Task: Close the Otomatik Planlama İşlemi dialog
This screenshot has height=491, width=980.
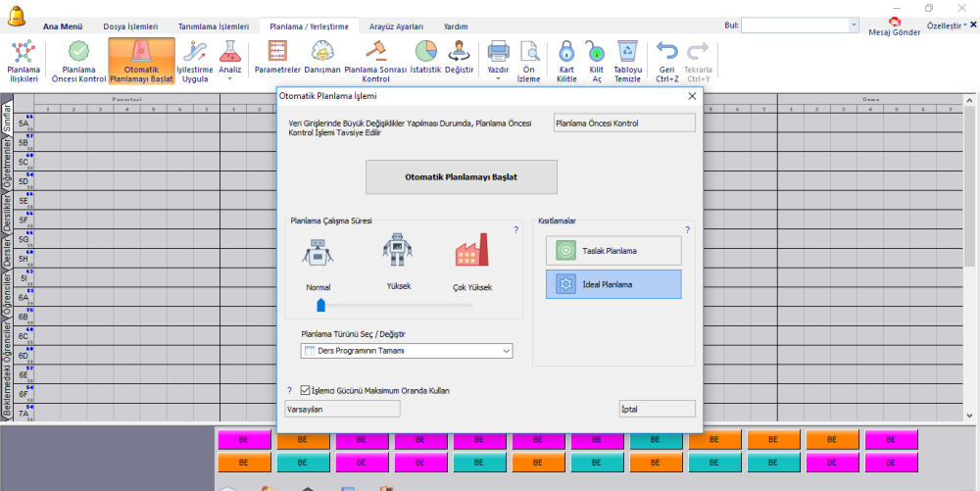Action: [x=692, y=96]
